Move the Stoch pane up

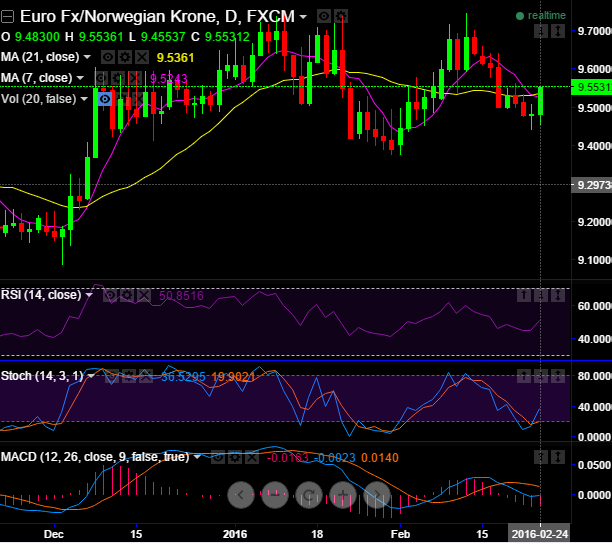point(524,376)
